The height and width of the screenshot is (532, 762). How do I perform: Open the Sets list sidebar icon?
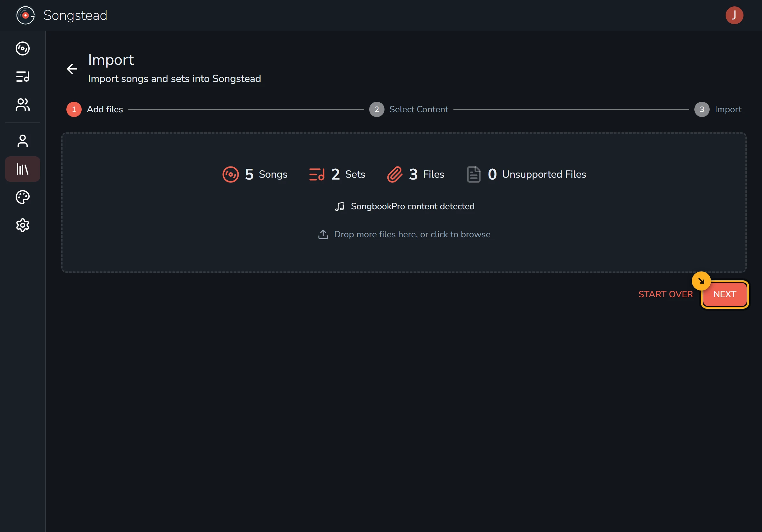[23, 77]
